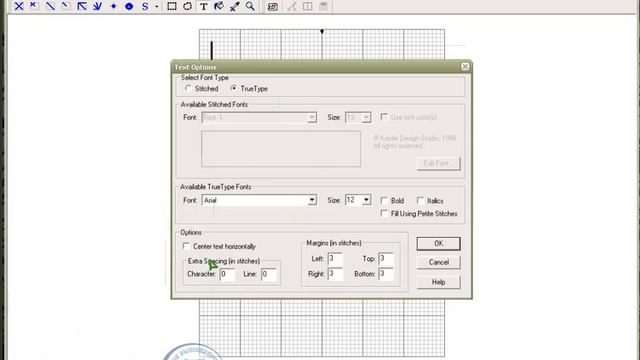Select the small diagonal petite stitch tool

pos(66,6)
